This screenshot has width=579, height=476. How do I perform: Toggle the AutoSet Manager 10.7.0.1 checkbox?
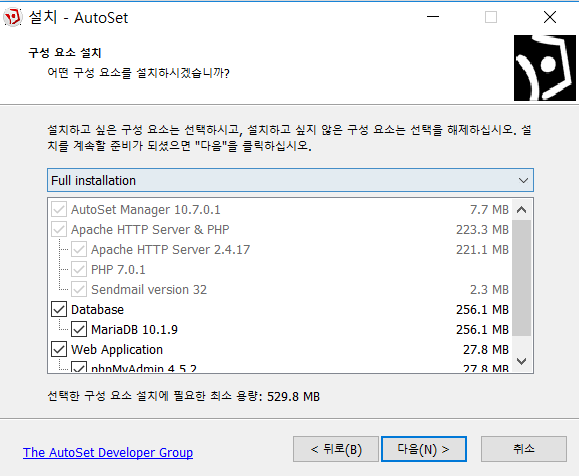(x=59, y=209)
